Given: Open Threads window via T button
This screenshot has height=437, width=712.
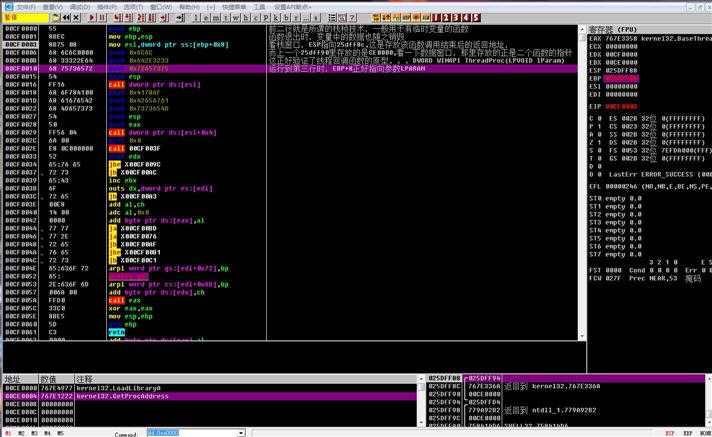Looking at the screenshot, I should (226, 18).
